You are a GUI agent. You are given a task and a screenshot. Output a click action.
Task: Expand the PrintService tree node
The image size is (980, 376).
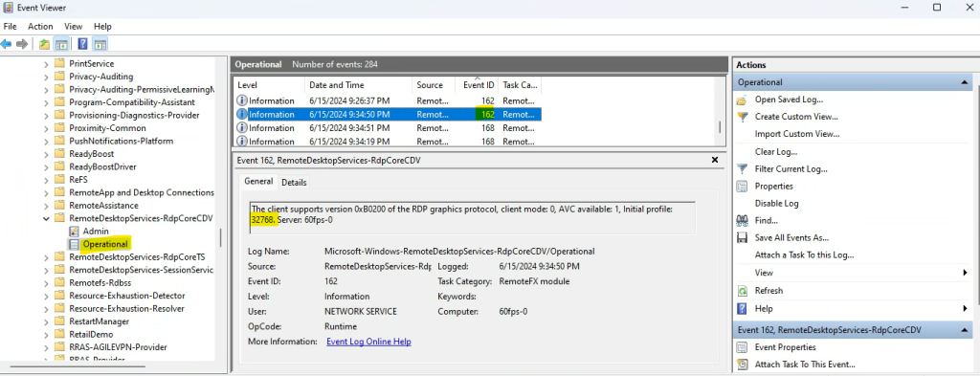pyautogui.click(x=46, y=64)
